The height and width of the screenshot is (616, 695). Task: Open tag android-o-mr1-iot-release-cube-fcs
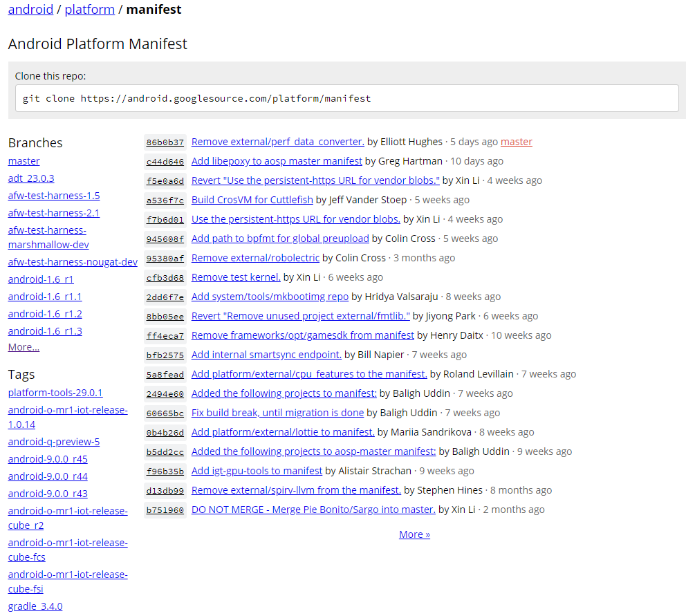tap(68, 550)
